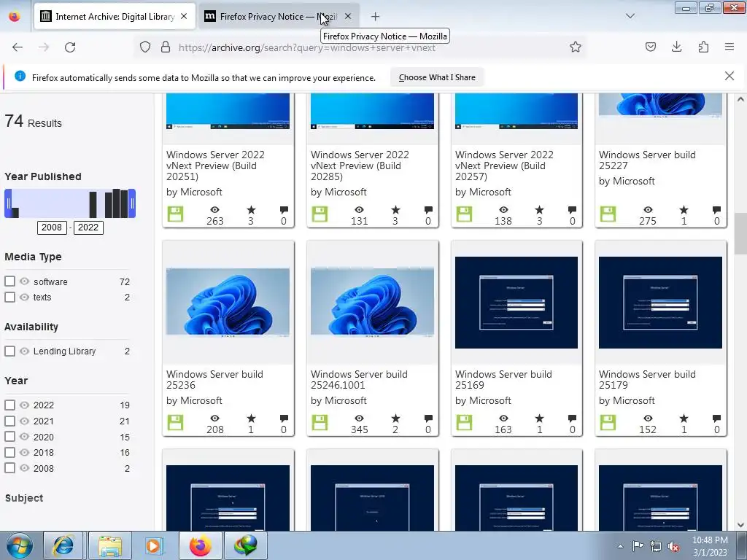This screenshot has width=747, height=560.
Task: Toggle eye icon next to 2021 filter
Action: pyautogui.click(x=24, y=421)
